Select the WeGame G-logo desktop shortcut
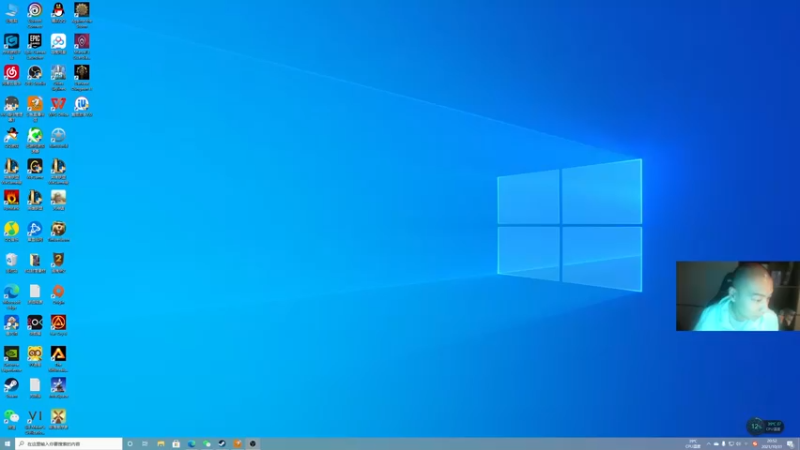This screenshot has height=450, width=800. (35, 169)
